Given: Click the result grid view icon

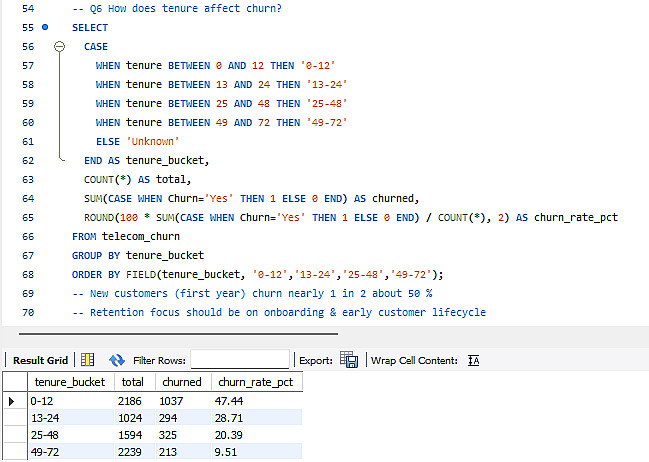Looking at the screenshot, I should (87, 360).
